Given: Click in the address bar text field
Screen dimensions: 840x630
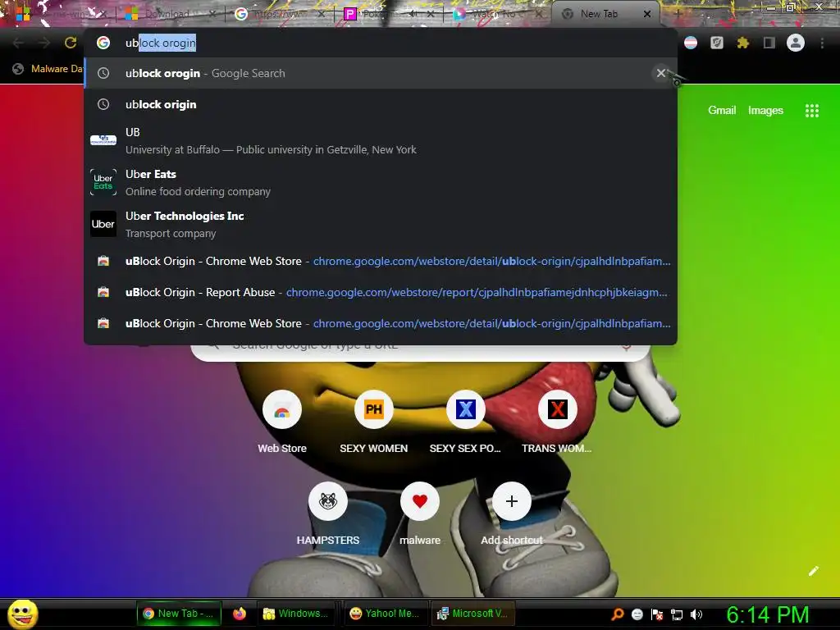Looking at the screenshot, I should (x=381, y=43).
